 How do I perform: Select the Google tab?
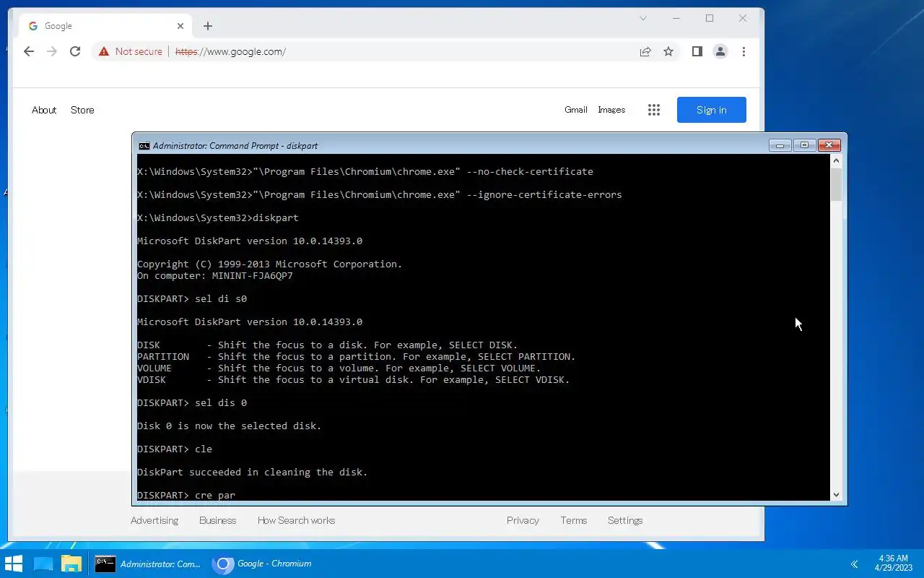point(105,26)
